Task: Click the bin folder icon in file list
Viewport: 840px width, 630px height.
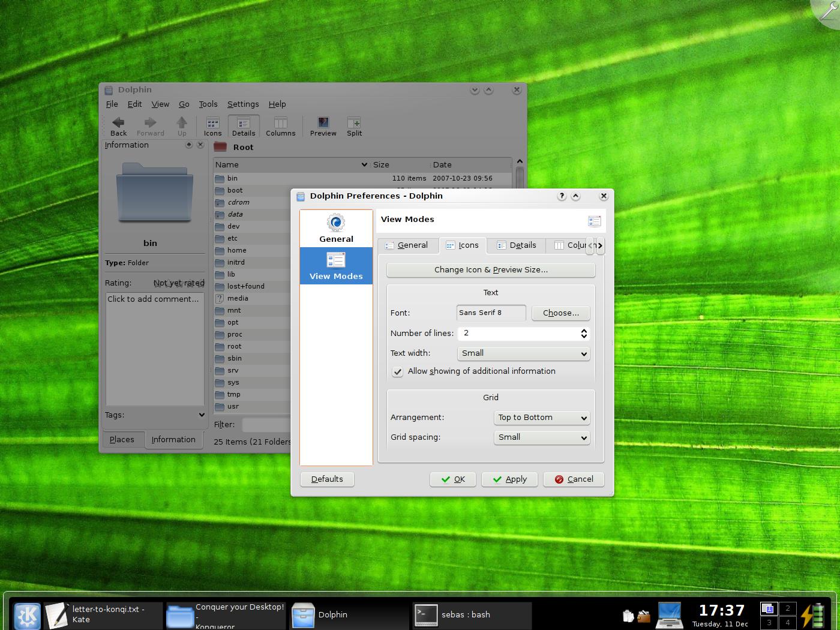Action: [220, 178]
